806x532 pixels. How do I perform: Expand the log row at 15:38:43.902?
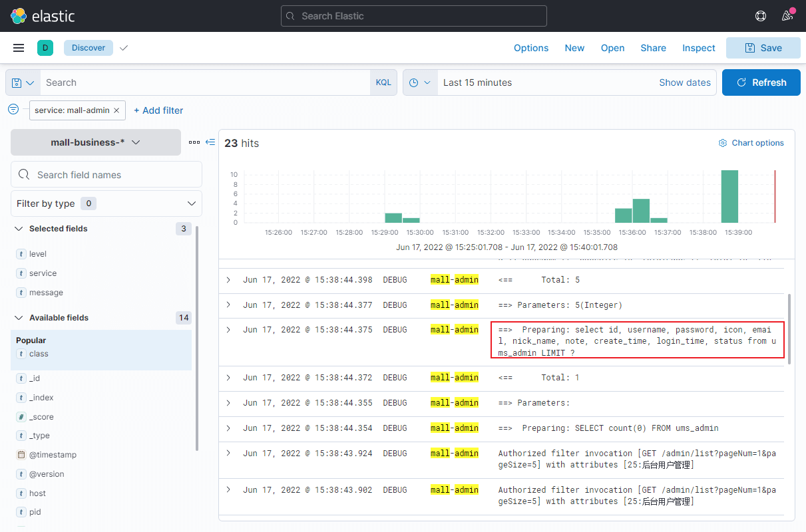pyautogui.click(x=228, y=489)
